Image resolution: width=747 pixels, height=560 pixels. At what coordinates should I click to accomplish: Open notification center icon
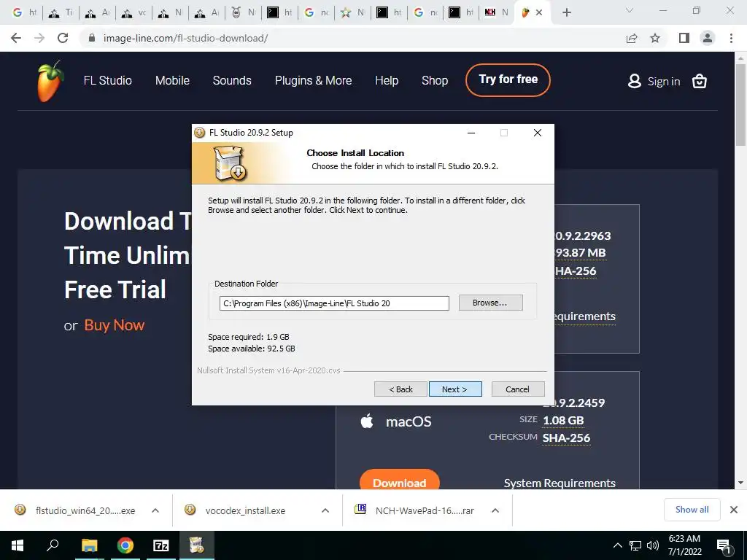tap(724, 547)
